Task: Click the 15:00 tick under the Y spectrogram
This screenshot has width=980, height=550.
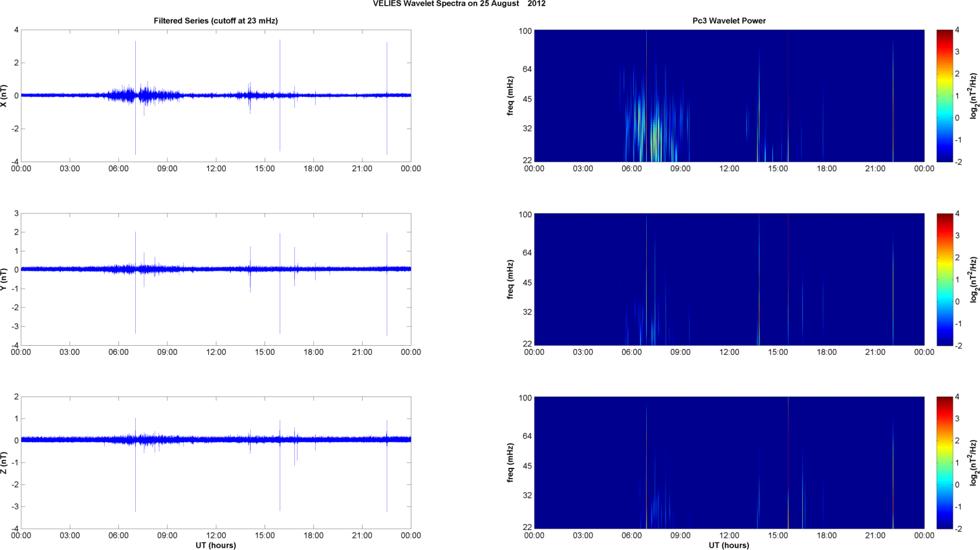Action: coord(778,352)
